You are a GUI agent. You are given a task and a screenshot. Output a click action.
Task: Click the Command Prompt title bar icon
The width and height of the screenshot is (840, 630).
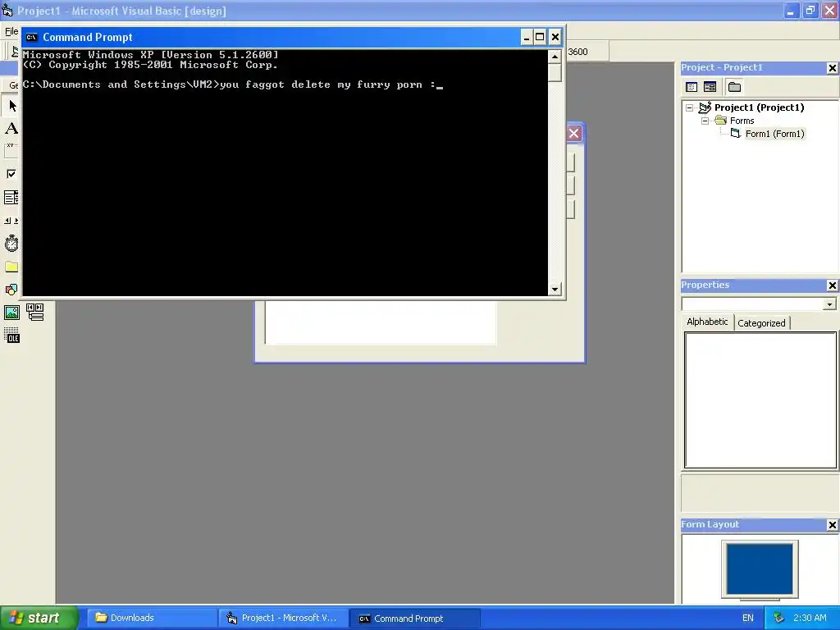[32, 37]
